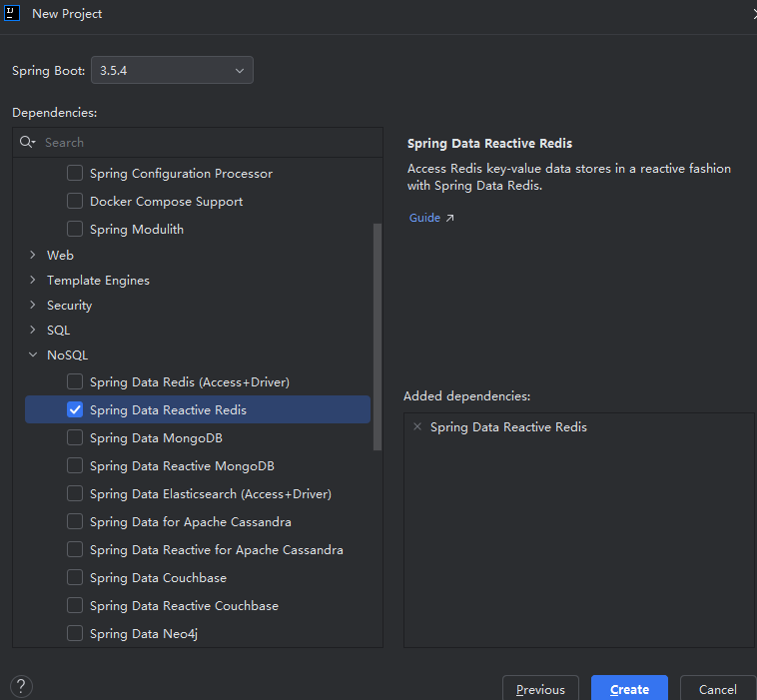Tick Spring Data Elasticsearch (Access+Driver)

75,494
